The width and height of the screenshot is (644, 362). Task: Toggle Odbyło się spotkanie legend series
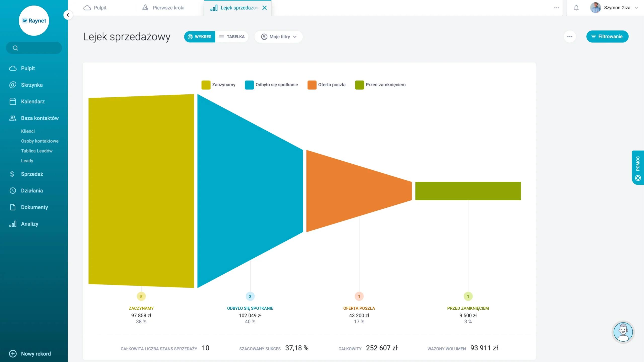(271, 85)
